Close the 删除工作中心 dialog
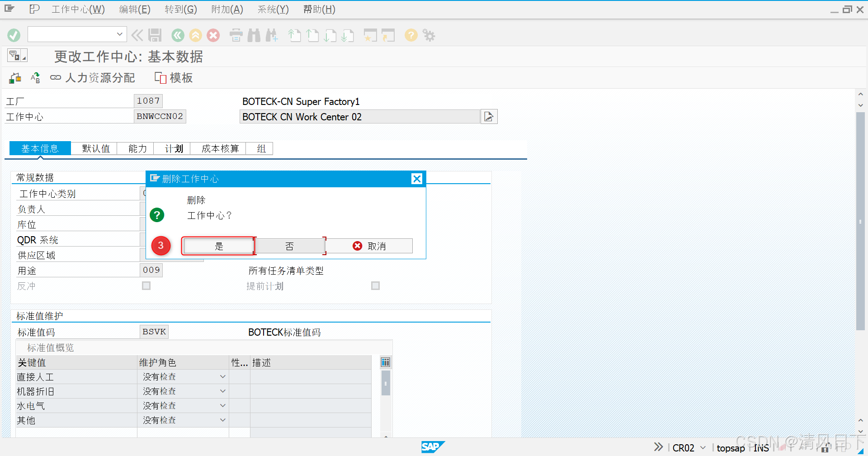The image size is (868, 456). 417,179
